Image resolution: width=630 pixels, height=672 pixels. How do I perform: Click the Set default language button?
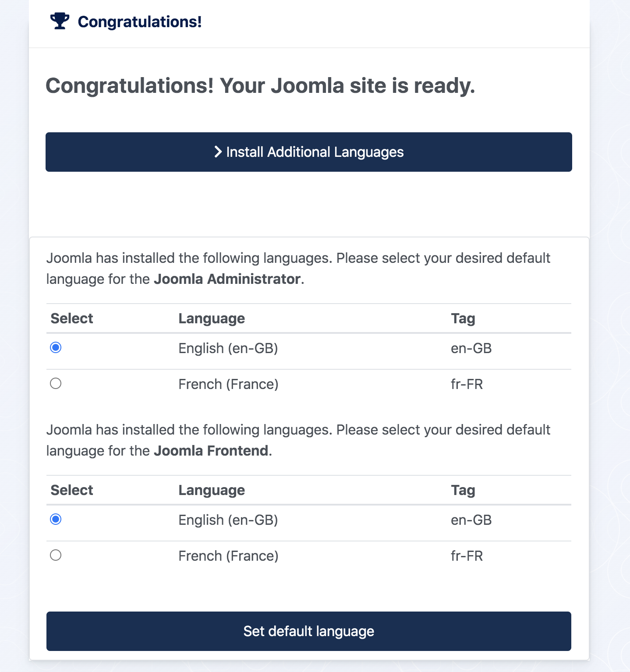[309, 631]
